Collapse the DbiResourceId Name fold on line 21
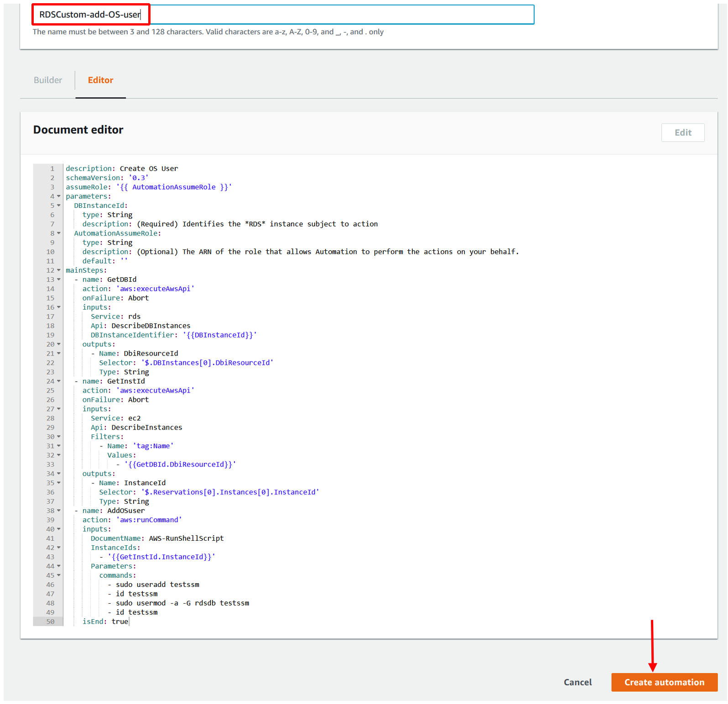The width and height of the screenshot is (728, 704). (x=59, y=353)
